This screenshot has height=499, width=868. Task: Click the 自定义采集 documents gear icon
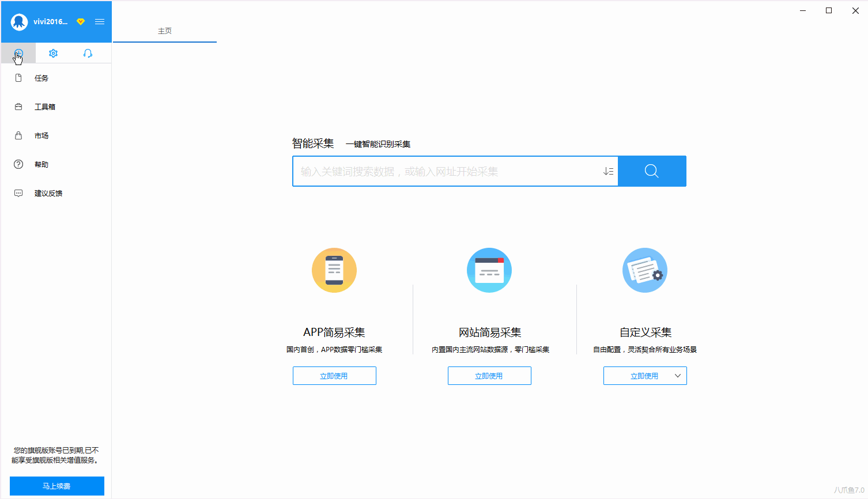point(645,270)
